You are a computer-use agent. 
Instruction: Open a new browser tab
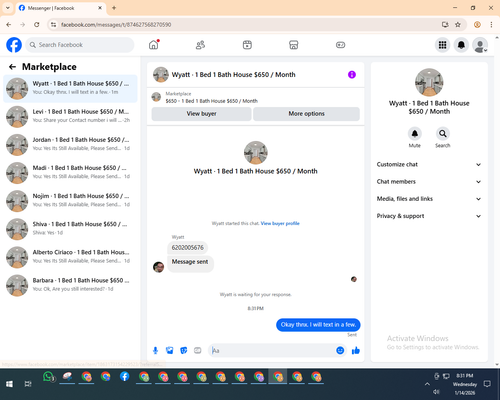pyautogui.click(x=114, y=8)
